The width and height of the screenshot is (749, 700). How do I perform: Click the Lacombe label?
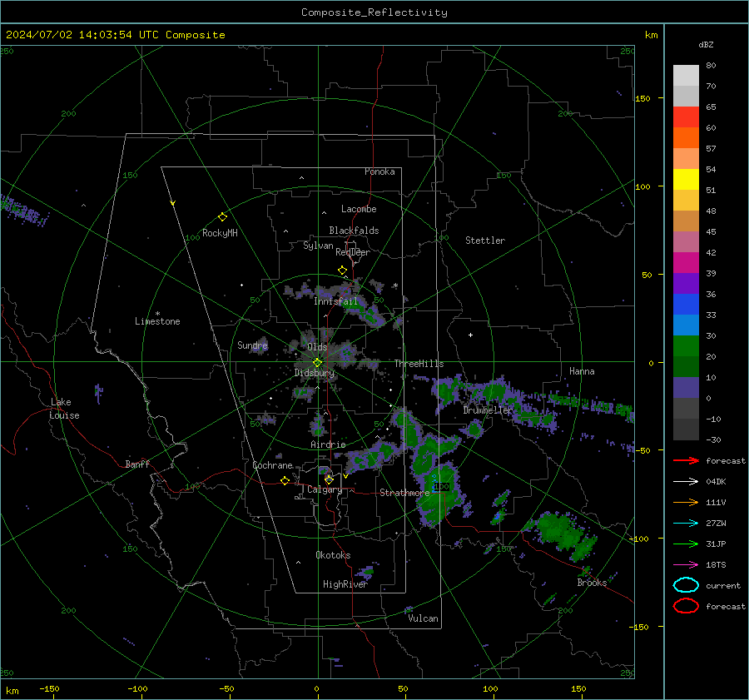(x=359, y=209)
